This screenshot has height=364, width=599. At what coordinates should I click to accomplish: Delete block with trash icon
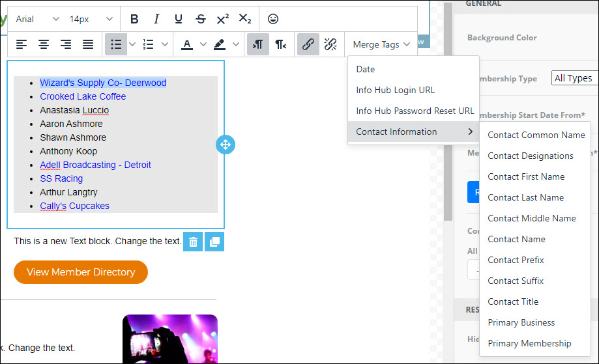click(x=193, y=242)
